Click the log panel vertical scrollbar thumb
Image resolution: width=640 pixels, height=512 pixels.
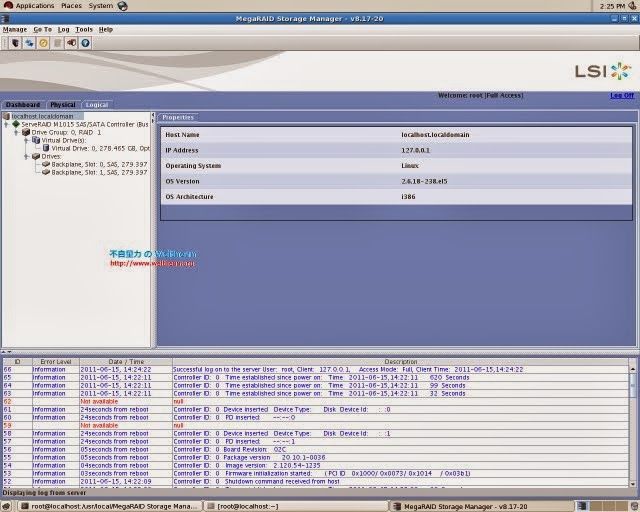[x=633, y=384]
